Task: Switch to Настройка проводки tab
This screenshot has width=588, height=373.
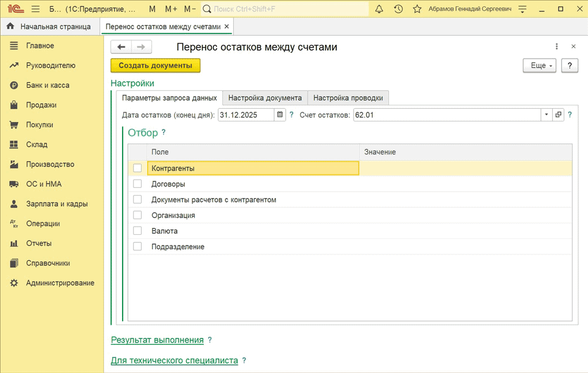Action: [348, 98]
